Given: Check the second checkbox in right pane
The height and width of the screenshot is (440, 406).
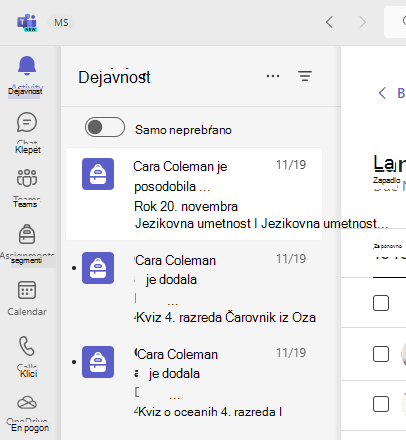Looking at the screenshot, I should 381,354.
